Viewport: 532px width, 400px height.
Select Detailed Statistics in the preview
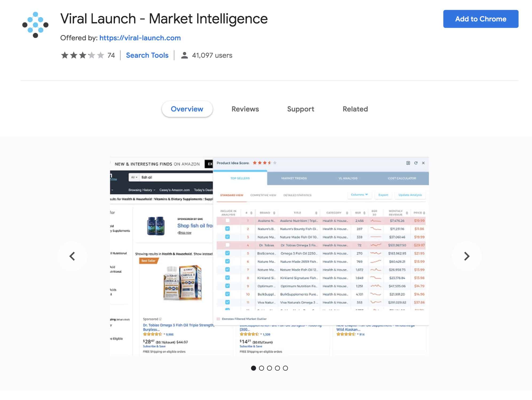(x=297, y=195)
